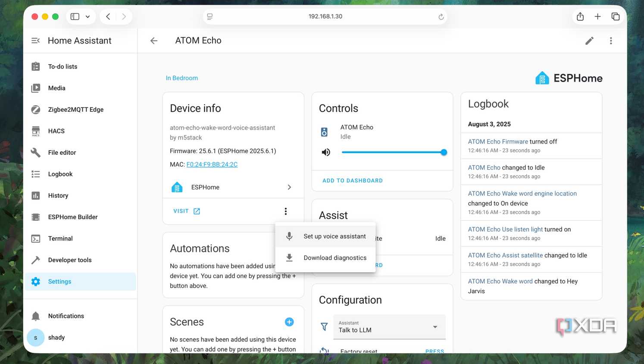Click the ATOM Echo volume slider
This screenshot has height=364, width=644.
[x=394, y=152]
